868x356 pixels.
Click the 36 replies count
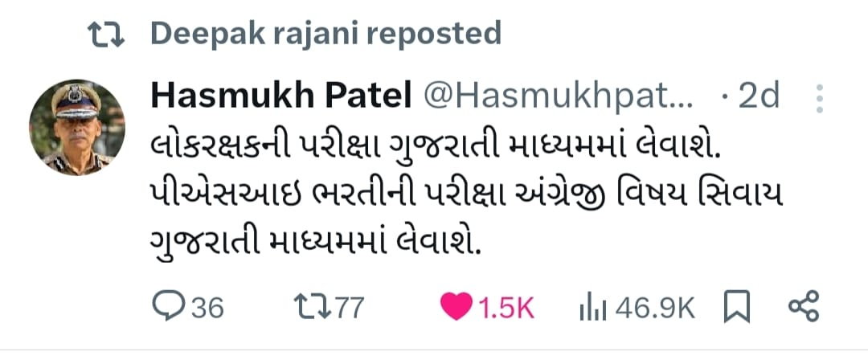click(x=208, y=308)
